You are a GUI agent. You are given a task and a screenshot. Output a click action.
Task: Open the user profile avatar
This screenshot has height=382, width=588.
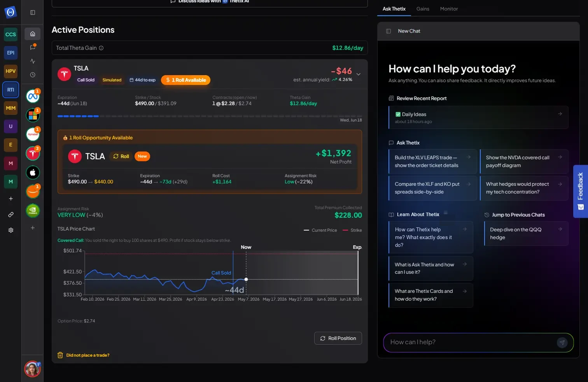tap(33, 369)
